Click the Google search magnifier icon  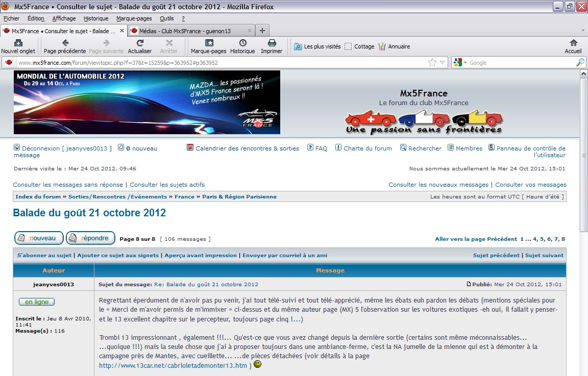tap(580, 63)
